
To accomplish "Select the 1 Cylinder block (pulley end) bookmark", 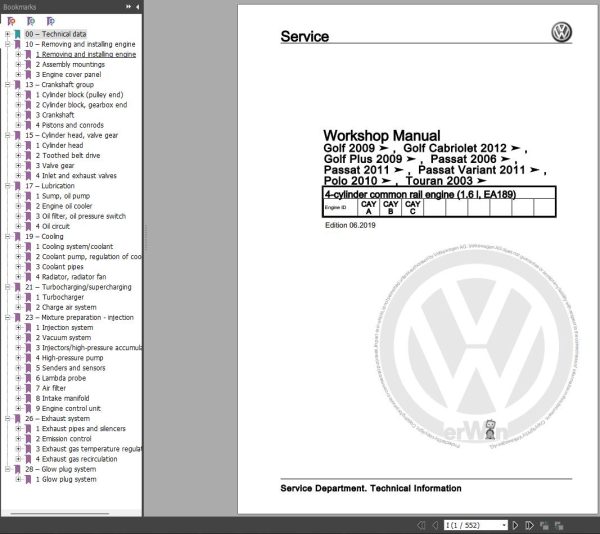I will coord(80,95).
